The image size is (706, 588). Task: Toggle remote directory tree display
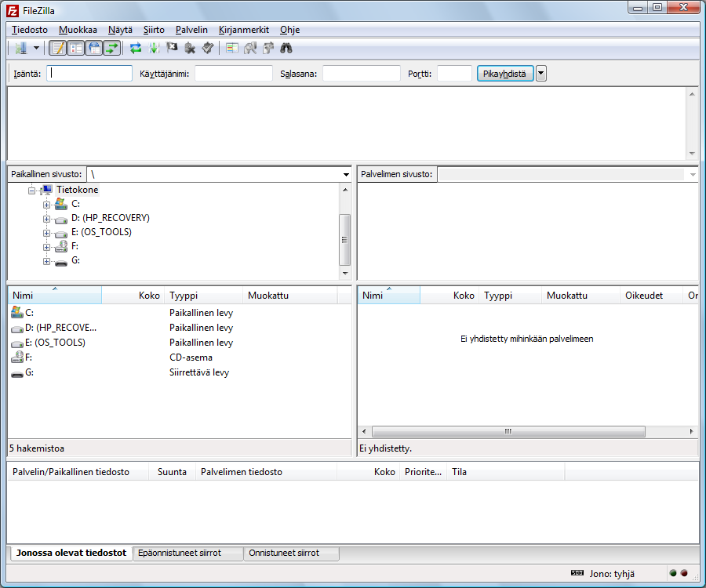95,48
